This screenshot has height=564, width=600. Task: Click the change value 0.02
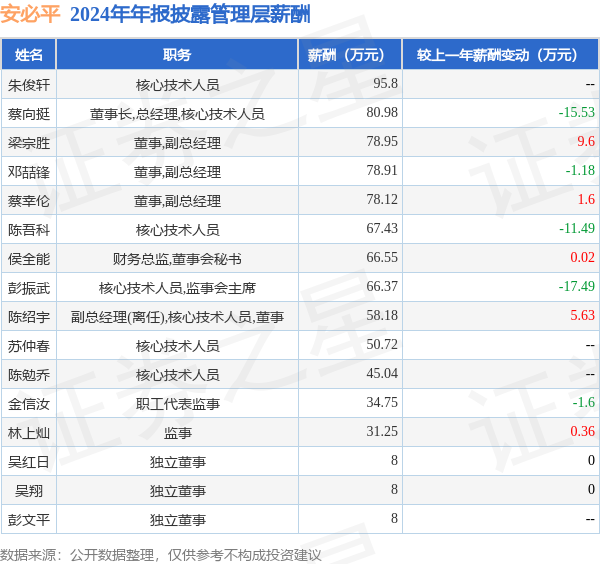(x=582, y=257)
